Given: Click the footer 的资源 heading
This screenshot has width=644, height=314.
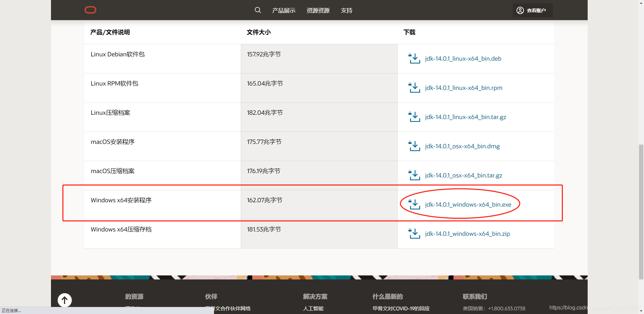Looking at the screenshot, I should click(x=134, y=297).
